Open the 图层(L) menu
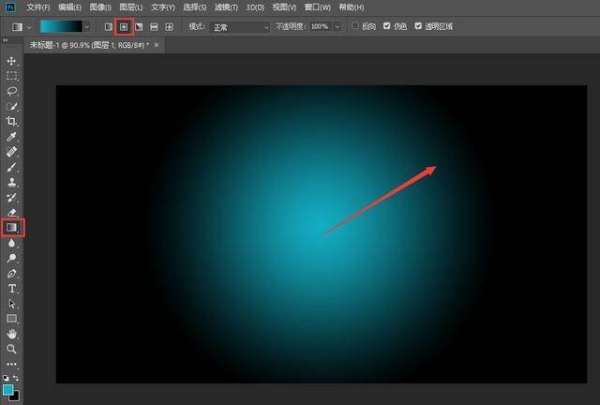Image resolution: width=600 pixels, height=405 pixels. 131,7
